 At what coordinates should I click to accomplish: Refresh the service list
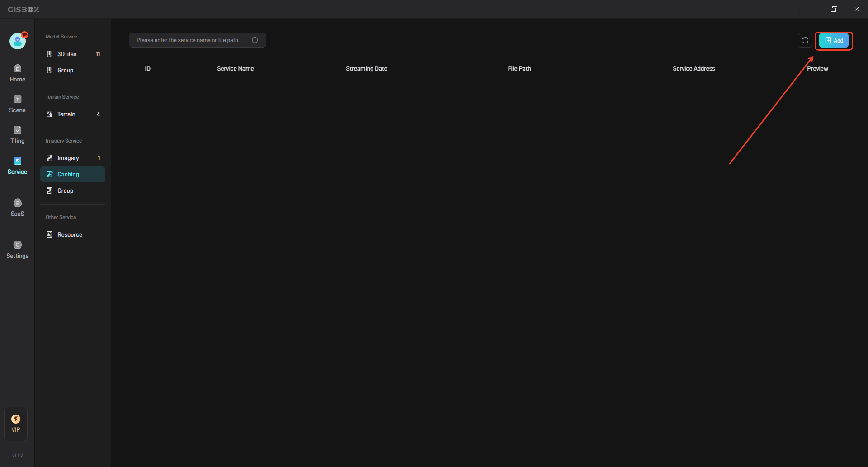pyautogui.click(x=805, y=40)
